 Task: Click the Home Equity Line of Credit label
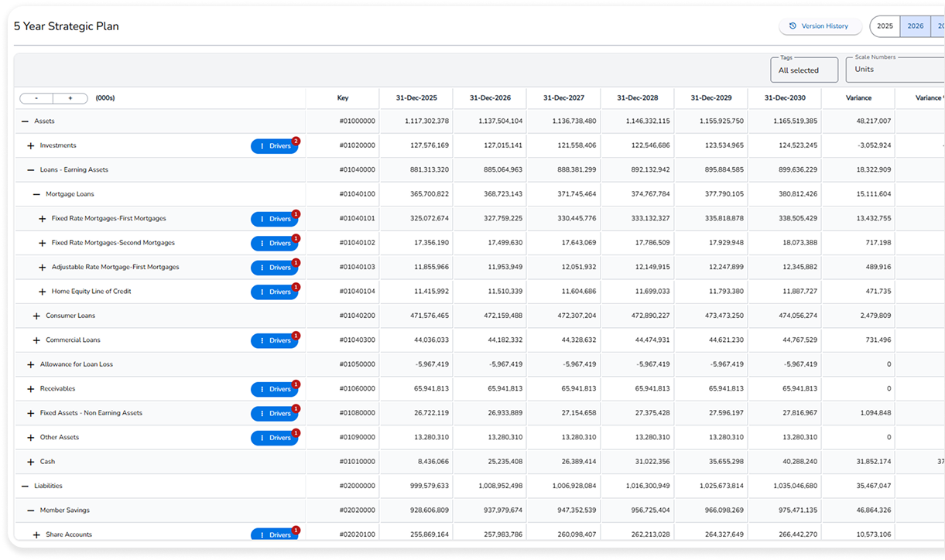point(91,292)
